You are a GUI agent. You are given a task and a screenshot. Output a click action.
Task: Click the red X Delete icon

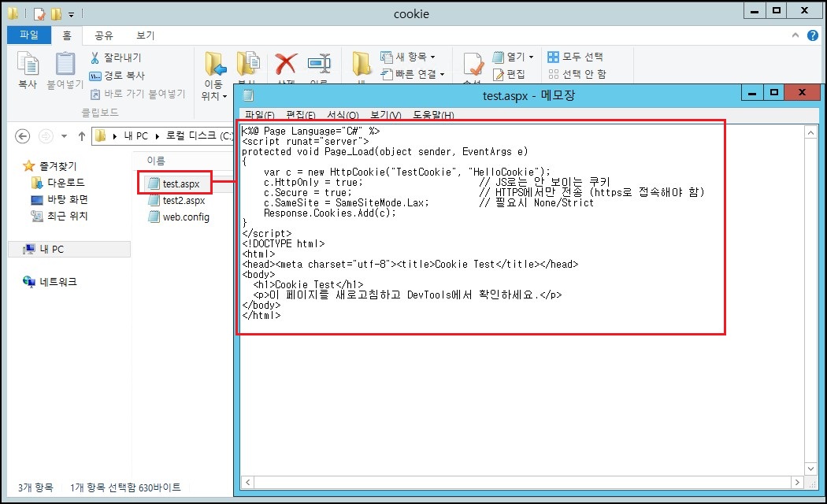click(285, 65)
